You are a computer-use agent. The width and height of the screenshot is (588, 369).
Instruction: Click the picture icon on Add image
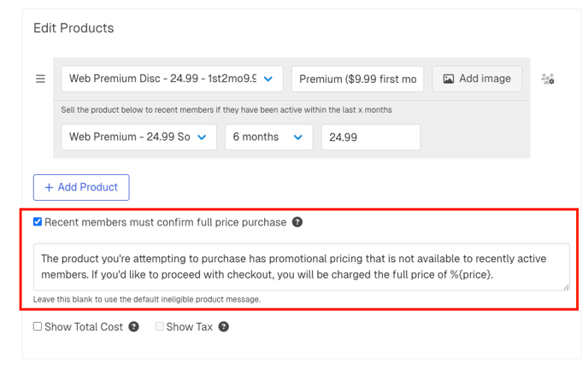449,79
